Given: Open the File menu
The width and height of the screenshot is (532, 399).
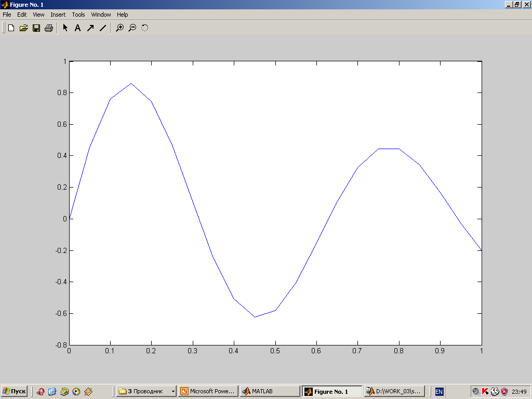Looking at the screenshot, I should click(7, 15).
